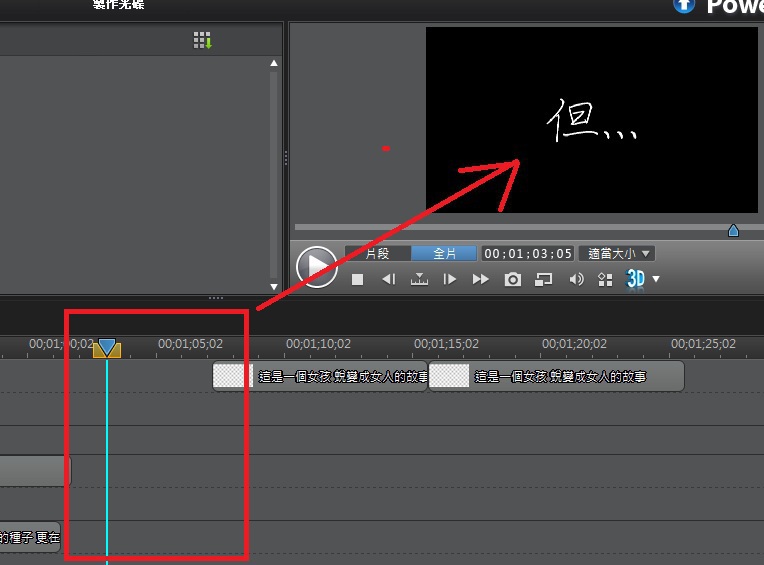The width and height of the screenshot is (764, 565).
Task: Click the timecode field 00;01;03;05
Action: [528, 253]
